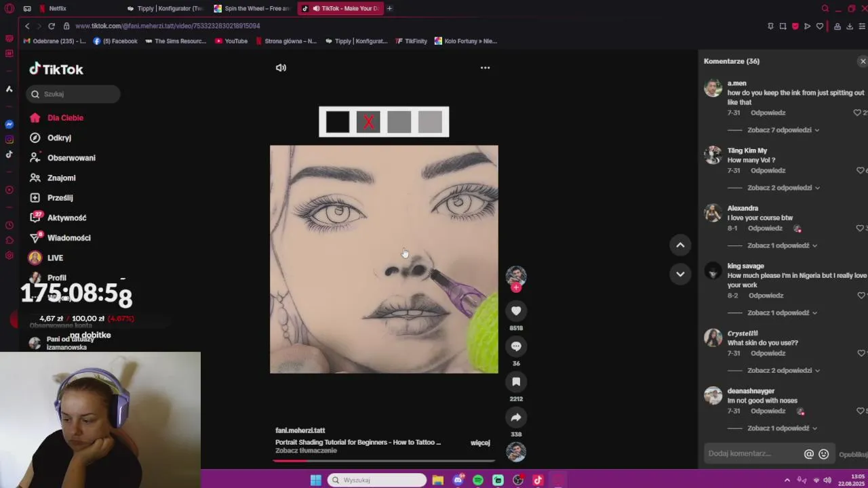The height and width of the screenshot is (488, 868).
Task: Open Spotify from the taskbar
Action: (x=478, y=480)
